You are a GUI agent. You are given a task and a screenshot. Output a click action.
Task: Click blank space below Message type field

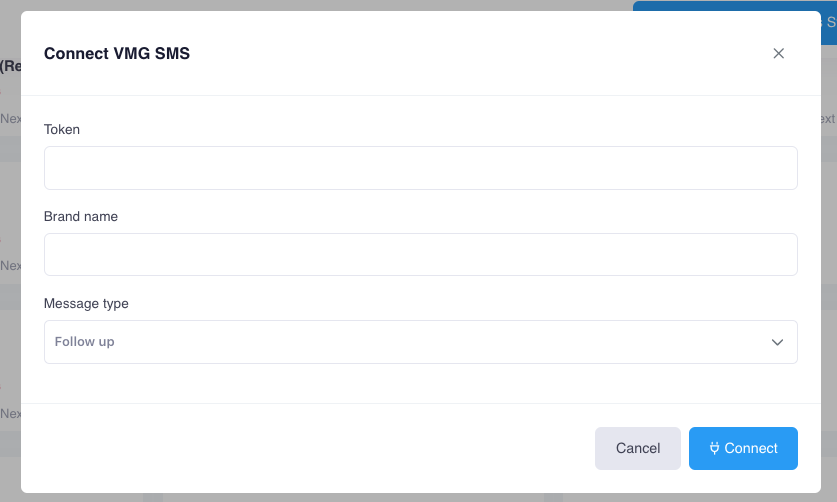click(x=420, y=383)
